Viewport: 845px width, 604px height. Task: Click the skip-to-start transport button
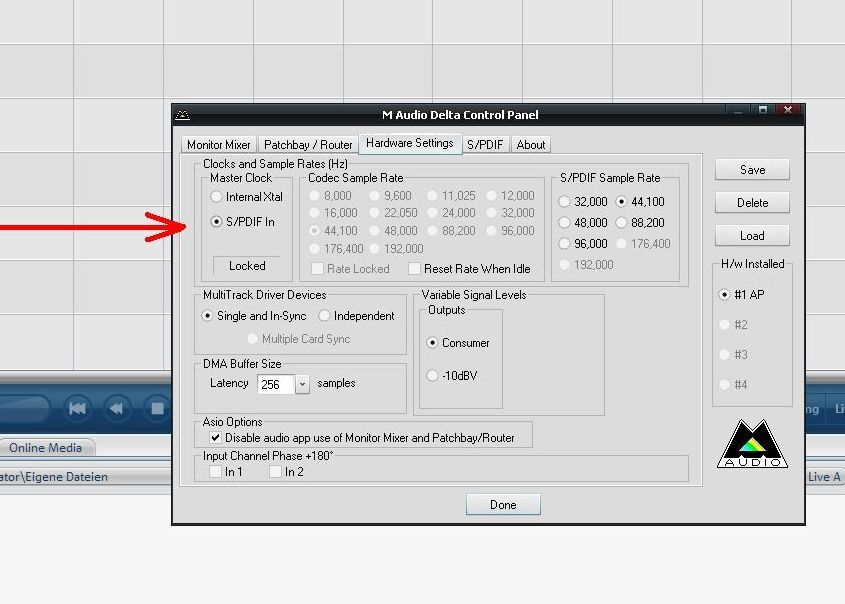(x=77, y=408)
